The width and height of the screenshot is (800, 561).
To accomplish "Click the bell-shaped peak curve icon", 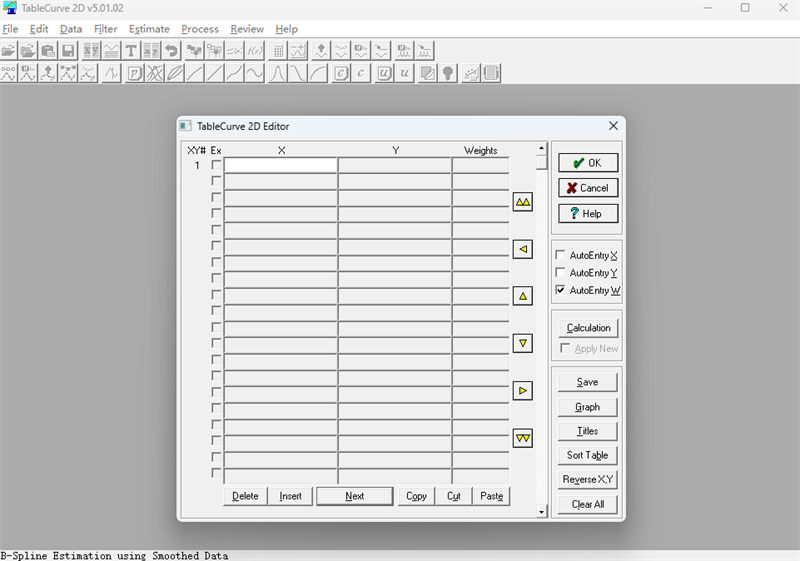I will click(x=278, y=73).
